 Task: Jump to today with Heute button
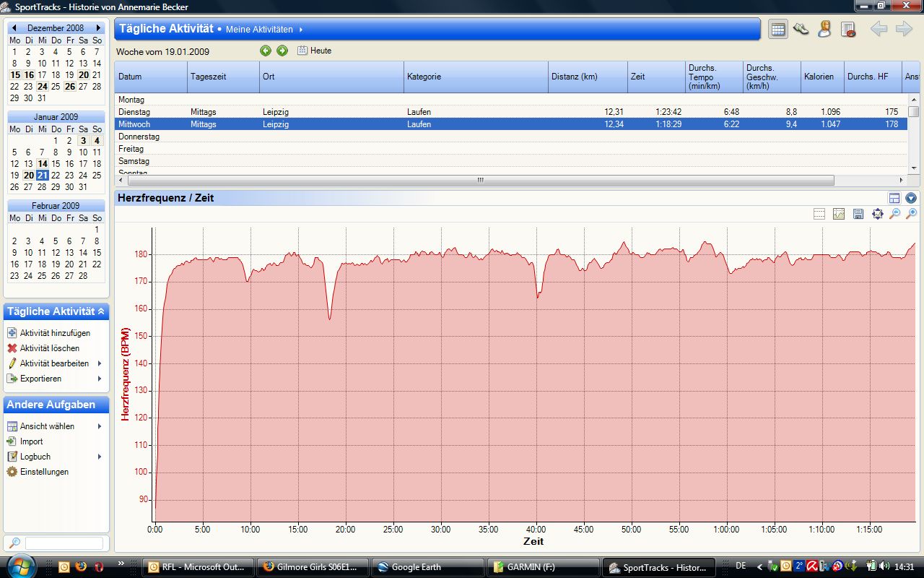coord(315,51)
